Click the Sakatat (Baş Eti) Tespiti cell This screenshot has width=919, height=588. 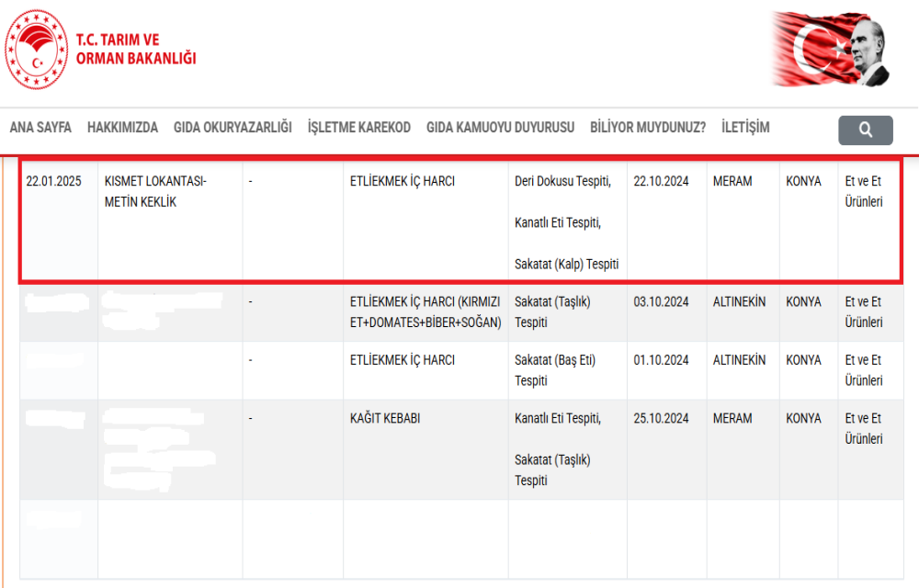[555, 370]
